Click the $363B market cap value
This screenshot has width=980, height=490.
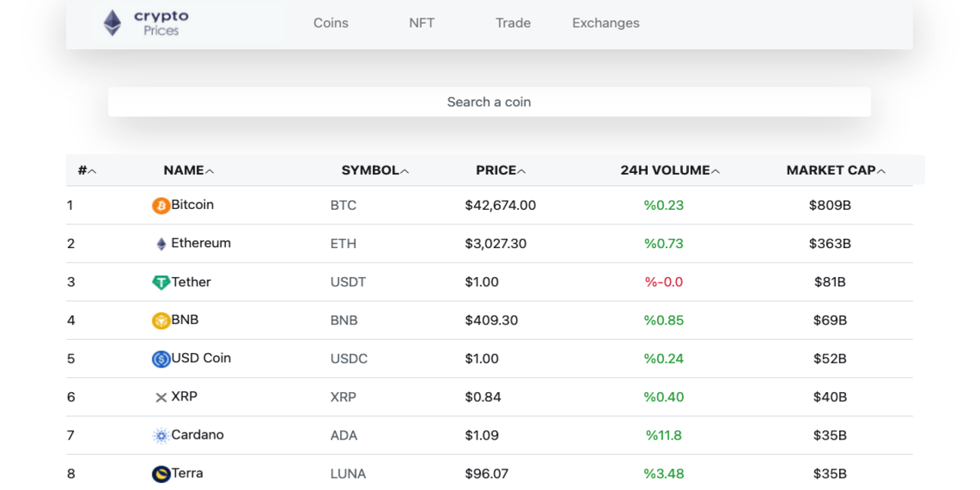[830, 243]
